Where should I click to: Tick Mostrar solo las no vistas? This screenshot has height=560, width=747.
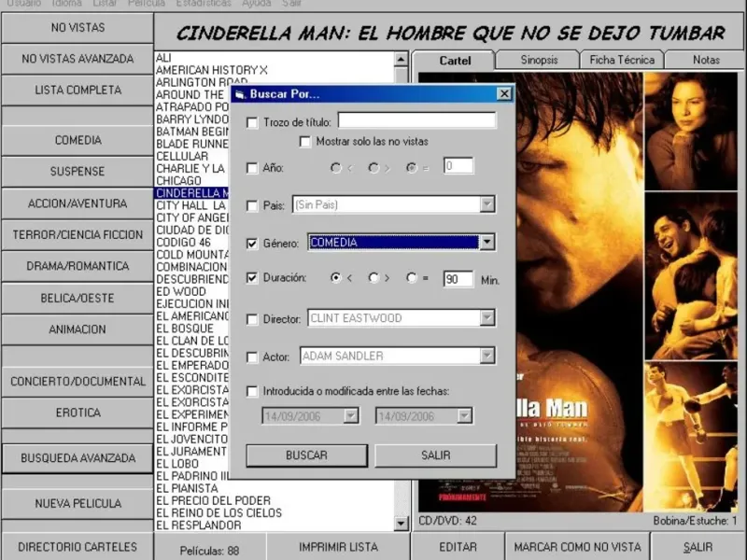[305, 142]
